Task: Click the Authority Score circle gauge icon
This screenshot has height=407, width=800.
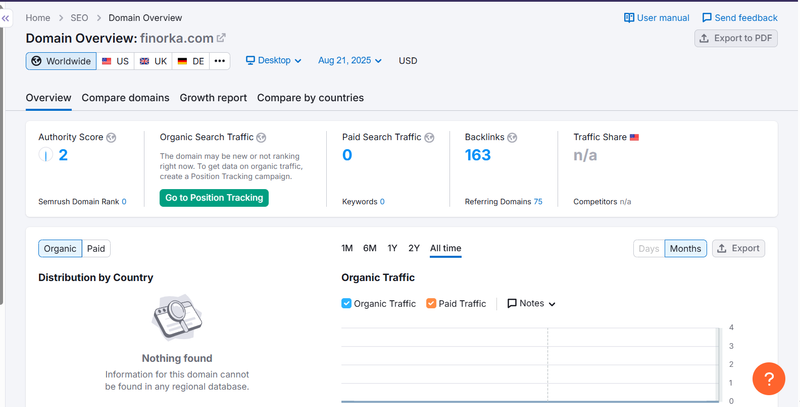Action: (x=46, y=155)
